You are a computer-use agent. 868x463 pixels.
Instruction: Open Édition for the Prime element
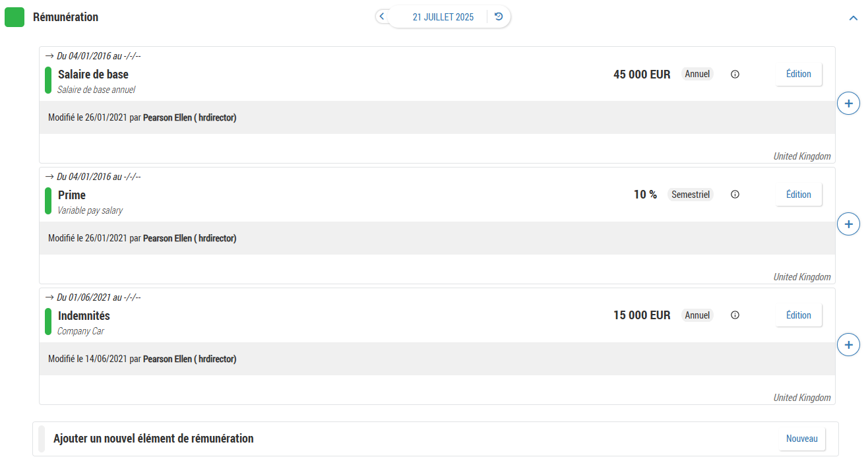tap(798, 195)
